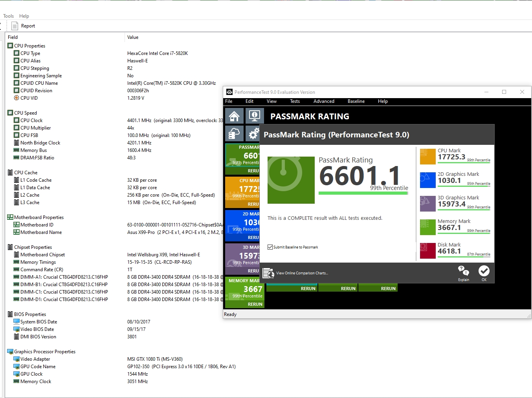
Task: Open View Online Comparison Charts link
Action: click(296, 273)
